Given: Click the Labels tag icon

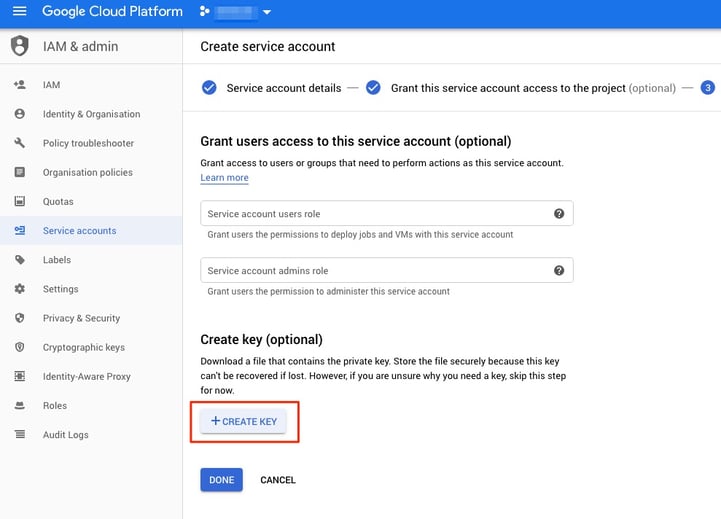Looking at the screenshot, I should [x=20, y=260].
